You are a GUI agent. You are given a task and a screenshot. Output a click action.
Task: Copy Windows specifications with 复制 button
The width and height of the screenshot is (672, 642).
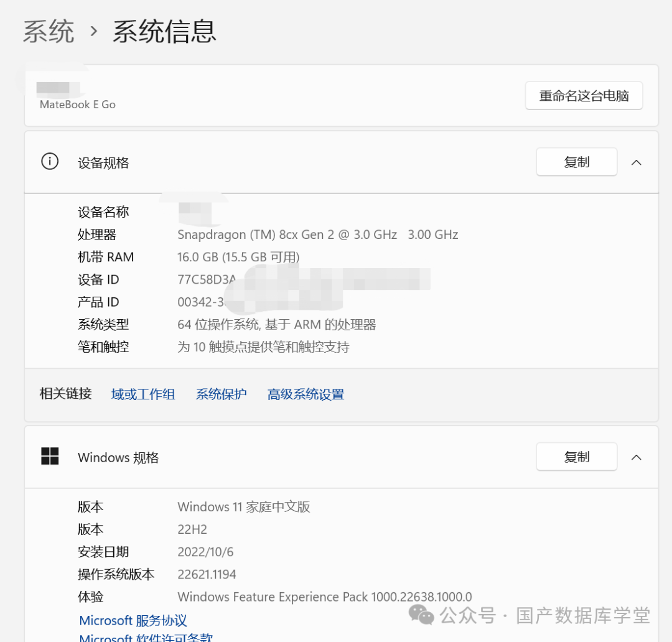576,457
